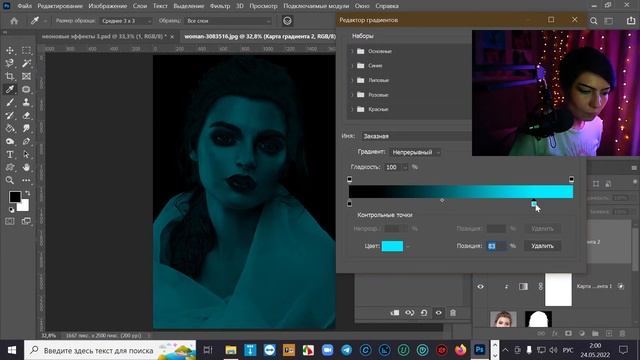Expand the Розовые gradient preset folder

pos(352,95)
